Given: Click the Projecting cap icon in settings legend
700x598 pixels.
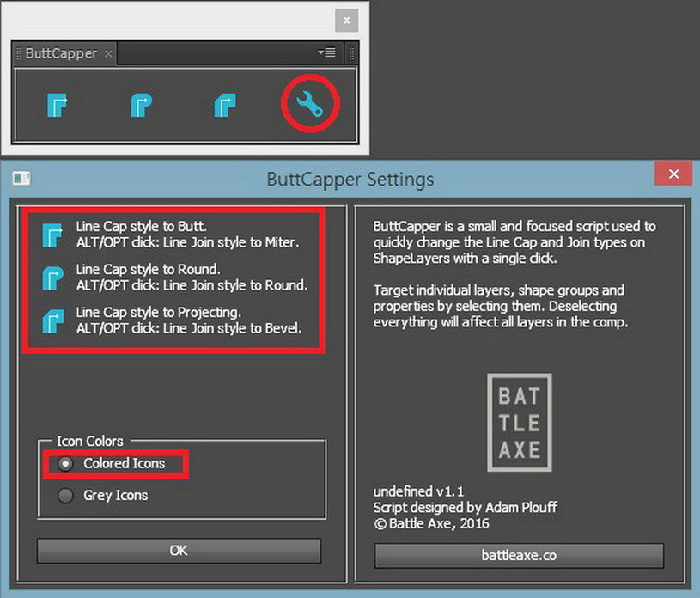Looking at the screenshot, I should tap(52, 321).
